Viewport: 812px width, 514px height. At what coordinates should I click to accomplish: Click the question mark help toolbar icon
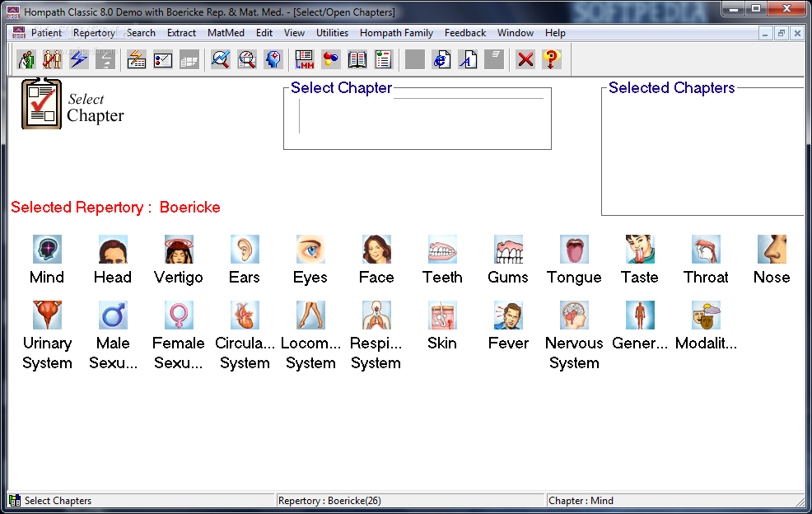click(552, 59)
